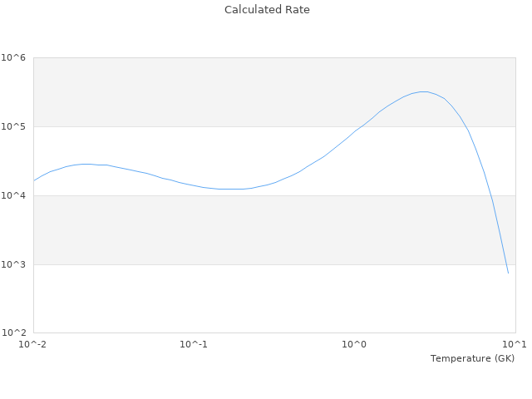Click the 10^6 y-axis label
The height and width of the screenshot is (399, 532).
click(x=14, y=58)
